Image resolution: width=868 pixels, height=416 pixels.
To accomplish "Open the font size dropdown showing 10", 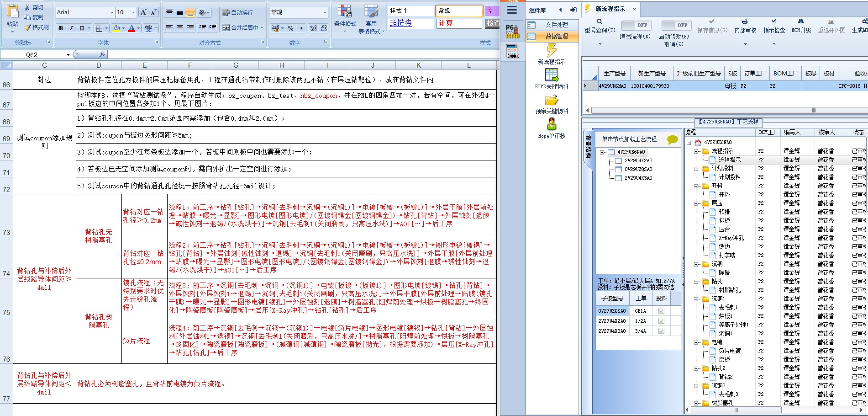I will coord(133,13).
